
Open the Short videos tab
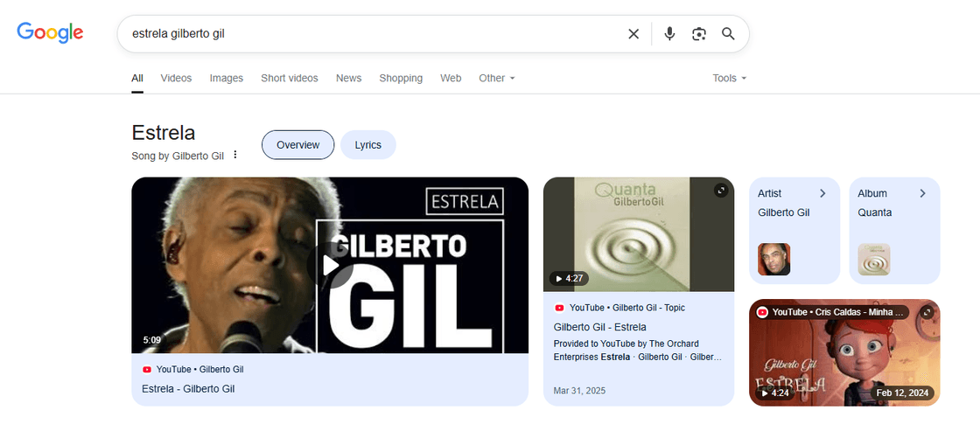(x=290, y=78)
